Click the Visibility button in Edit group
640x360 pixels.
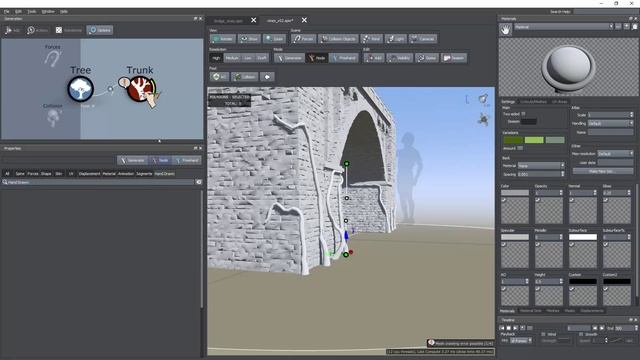[400, 58]
